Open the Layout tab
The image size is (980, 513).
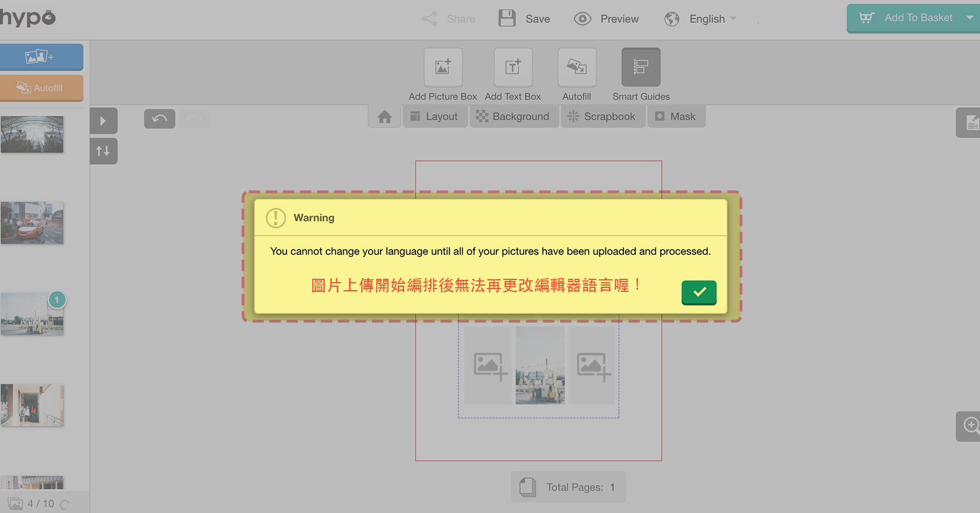coord(435,117)
